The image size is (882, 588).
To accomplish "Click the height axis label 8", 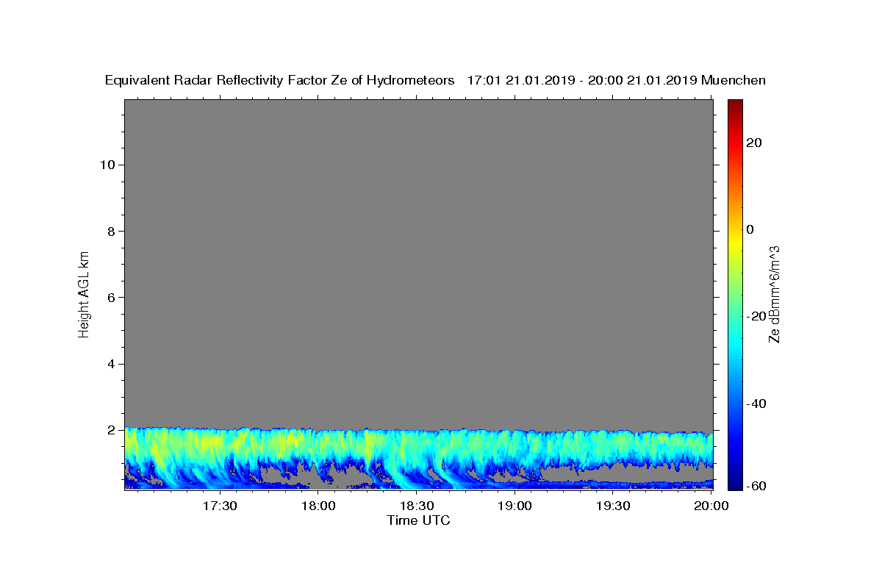I will pyautogui.click(x=111, y=231).
